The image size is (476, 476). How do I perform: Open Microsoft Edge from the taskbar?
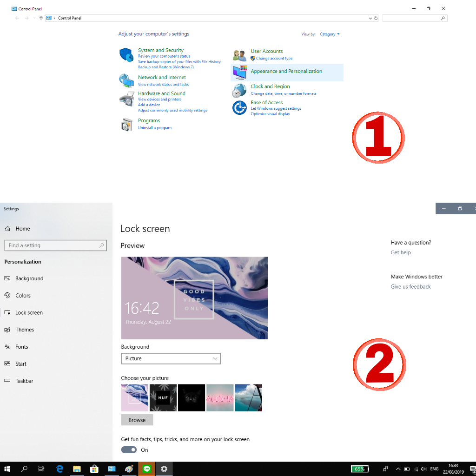click(x=59, y=469)
